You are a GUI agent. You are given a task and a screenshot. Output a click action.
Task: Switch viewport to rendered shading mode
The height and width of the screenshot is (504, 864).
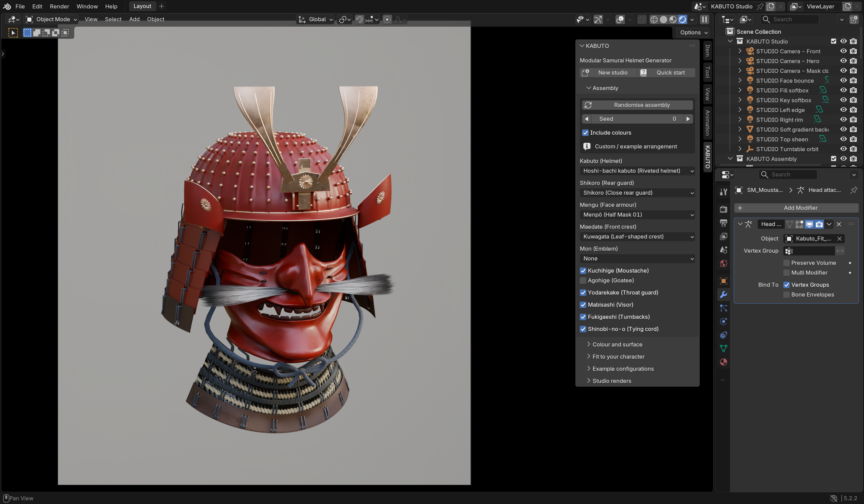682,20
